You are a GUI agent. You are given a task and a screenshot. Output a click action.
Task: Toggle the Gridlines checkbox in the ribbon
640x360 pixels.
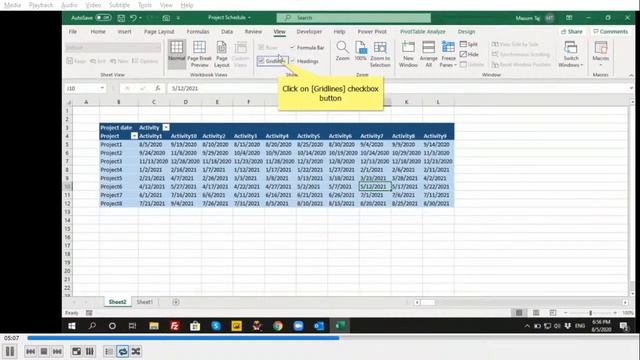261,61
